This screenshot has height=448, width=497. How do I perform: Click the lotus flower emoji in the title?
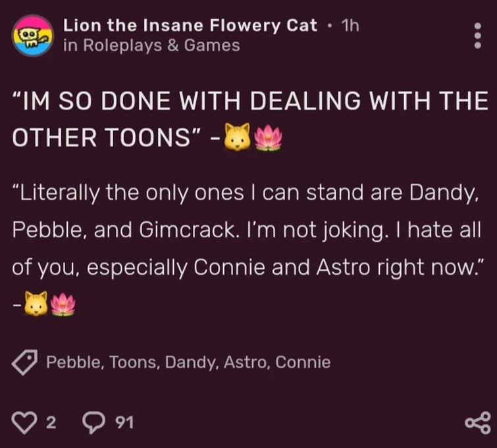267,137
